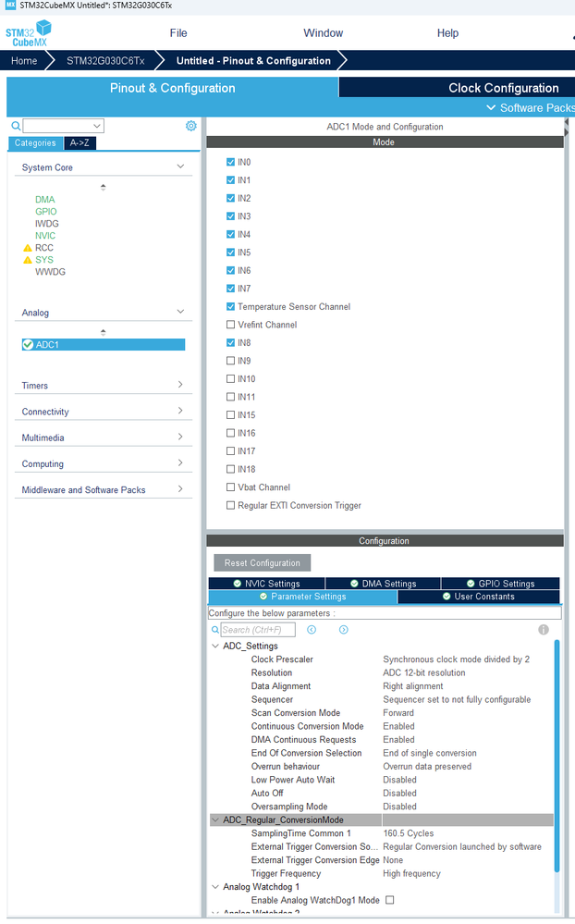Select the Pinout & Configuration tab
Viewport: 575px width, 924px height.
click(x=173, y=88)
